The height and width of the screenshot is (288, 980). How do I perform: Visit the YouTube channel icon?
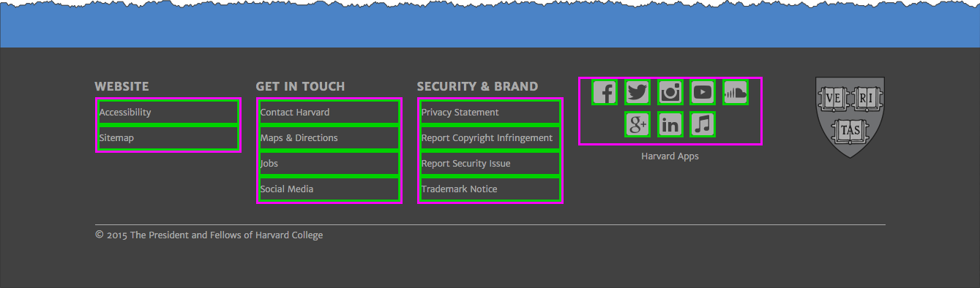703,92
